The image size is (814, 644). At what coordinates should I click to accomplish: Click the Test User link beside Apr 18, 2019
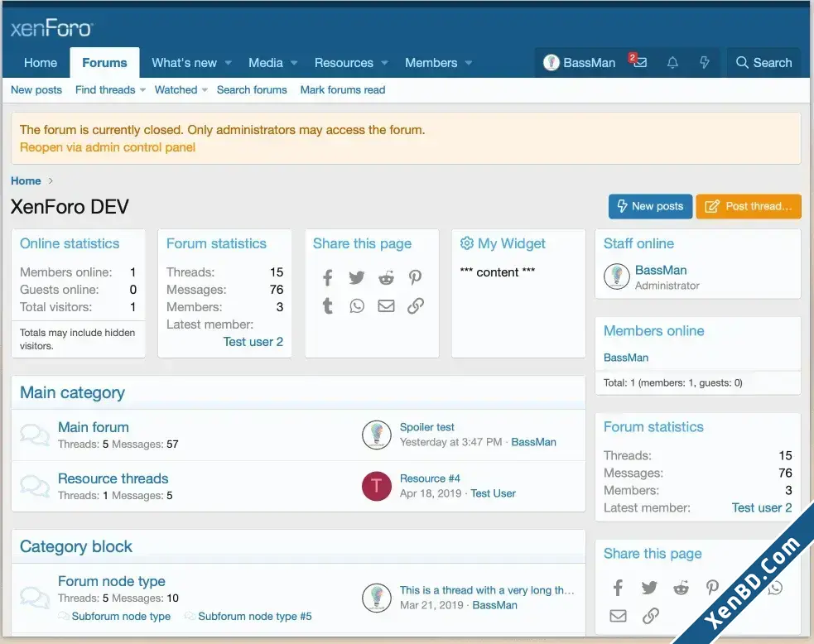point(494,493)
